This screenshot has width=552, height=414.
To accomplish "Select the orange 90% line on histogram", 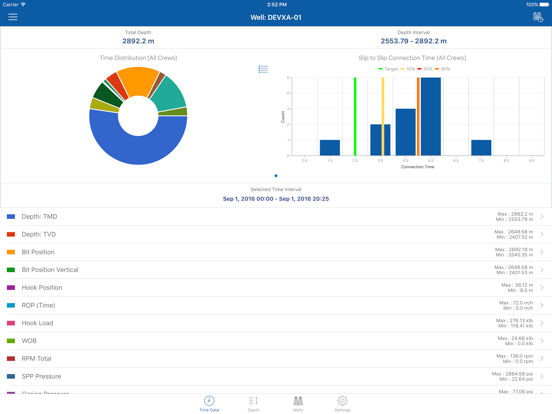I will click(x=418, y=117).
